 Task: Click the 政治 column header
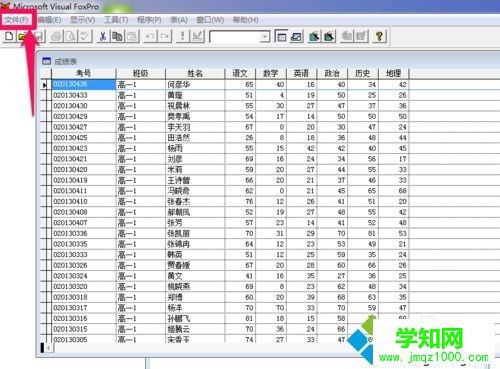coord(332,73)
